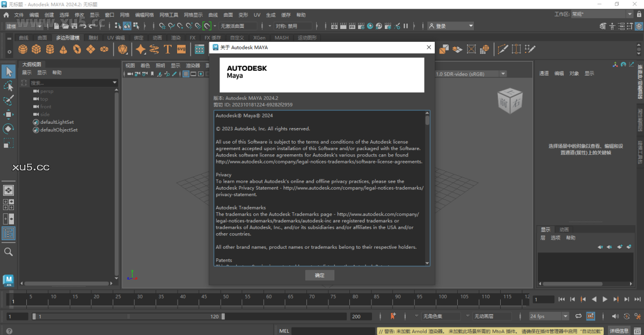Select the Move tool in the toolbox
Viewport: 644px width, 335px height.
click(8, 115)
